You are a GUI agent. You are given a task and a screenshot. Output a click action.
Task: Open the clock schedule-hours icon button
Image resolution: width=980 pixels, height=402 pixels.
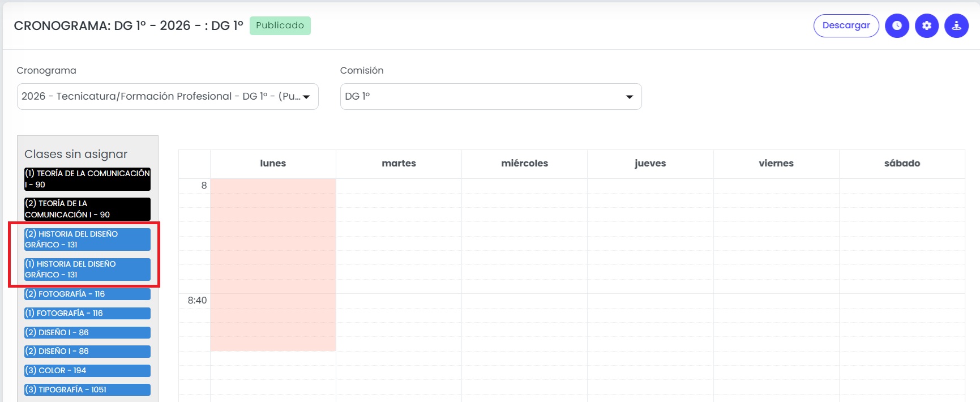point(897,25)
